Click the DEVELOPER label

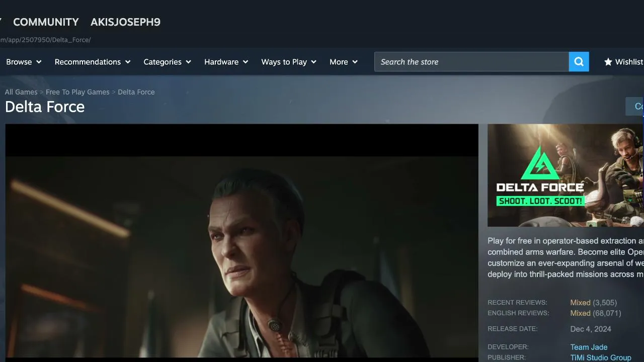[x=508, y=347]
